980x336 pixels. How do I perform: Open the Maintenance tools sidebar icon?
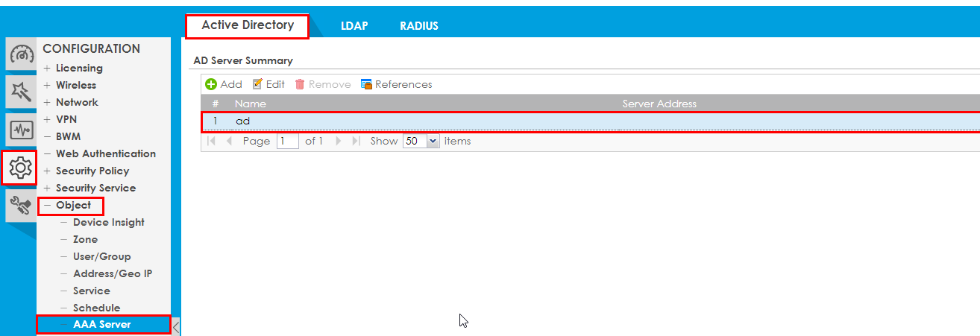point(21,205)
